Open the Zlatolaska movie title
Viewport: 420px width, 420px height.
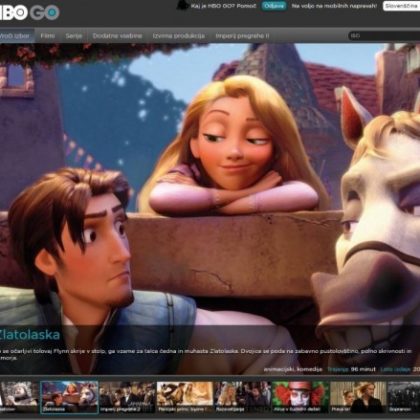tap(29, 334)
